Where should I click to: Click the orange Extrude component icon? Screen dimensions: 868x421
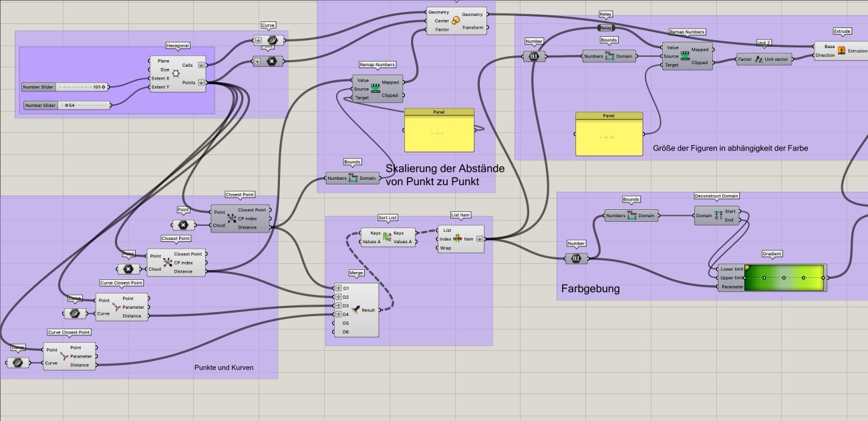(x=841, y=50)
